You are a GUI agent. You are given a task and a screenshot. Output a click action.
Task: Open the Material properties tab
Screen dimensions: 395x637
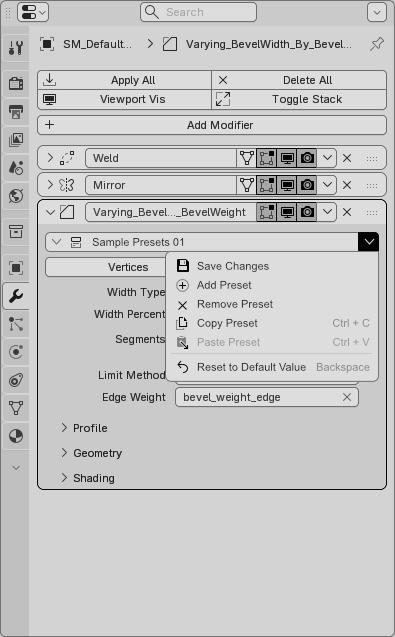[x=16, y=436]
